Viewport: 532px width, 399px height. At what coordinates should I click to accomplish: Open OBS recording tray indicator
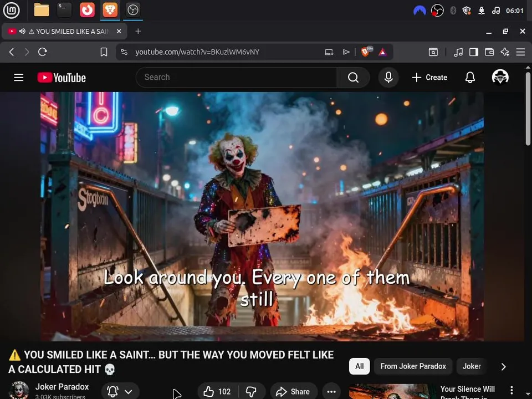tap(437, 11)
